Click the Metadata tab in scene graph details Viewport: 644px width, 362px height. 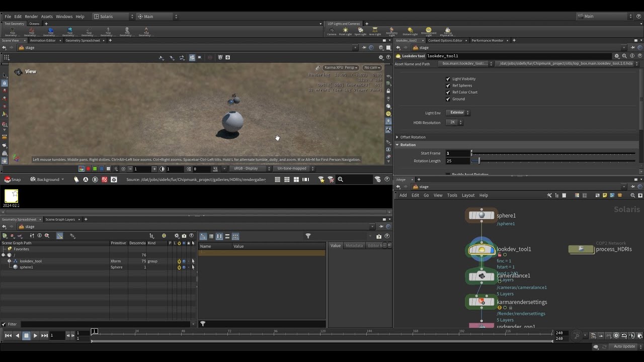354,245
